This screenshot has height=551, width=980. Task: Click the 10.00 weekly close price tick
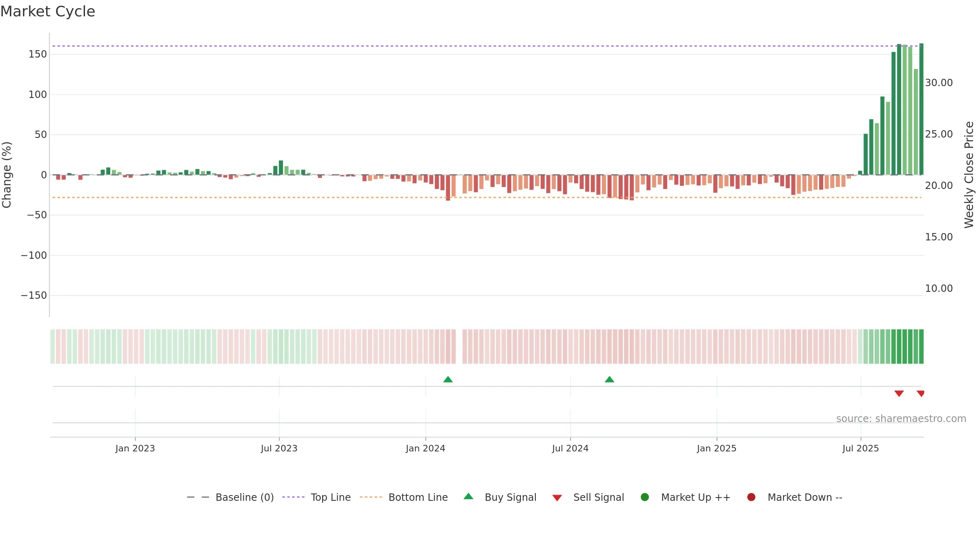[x=939, y=288]
